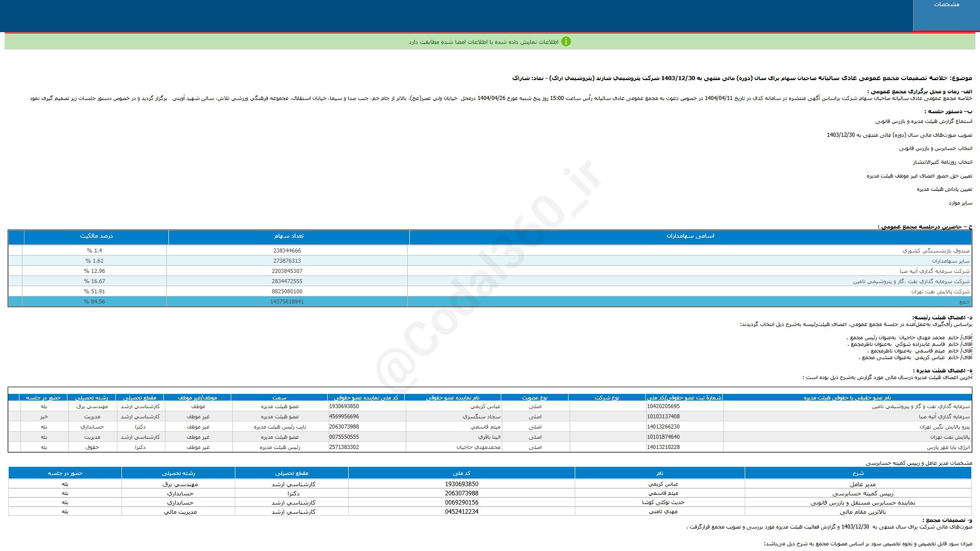The width and height of the screenshot is (980, 551).
Task: Select the صندوق بازنشستگی کشوری shareholder row
Action: click(x=490, y=251)
